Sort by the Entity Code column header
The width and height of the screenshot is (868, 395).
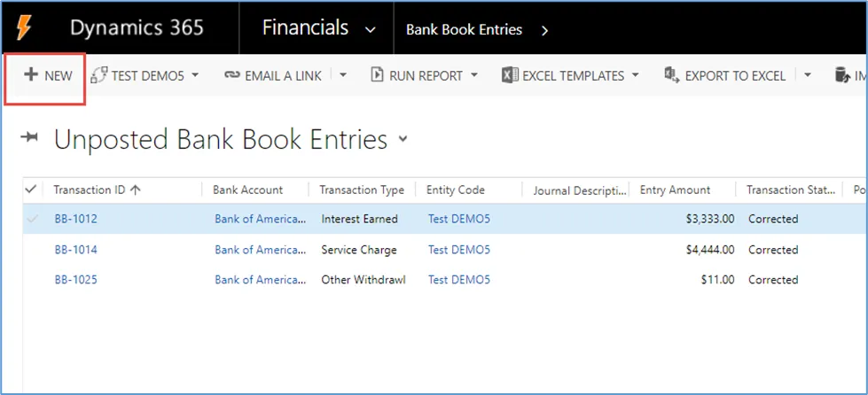pyautogui.click(x=455, y=190)
